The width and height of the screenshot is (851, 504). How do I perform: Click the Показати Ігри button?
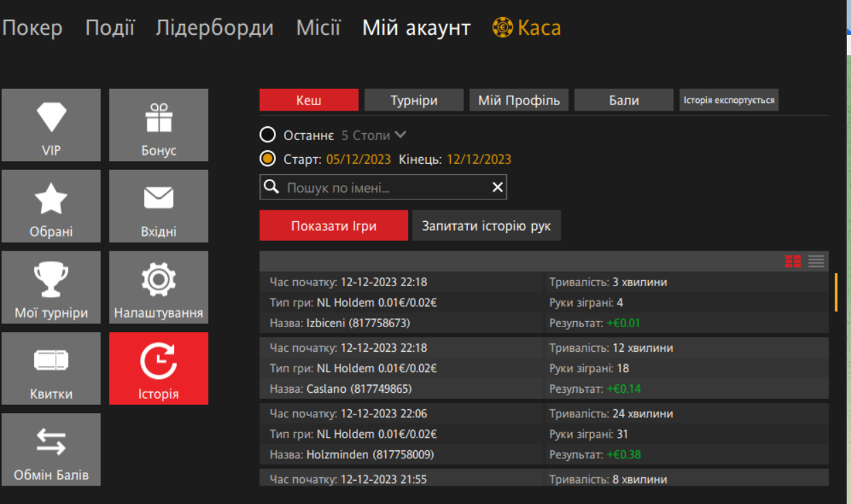(333, 225)
